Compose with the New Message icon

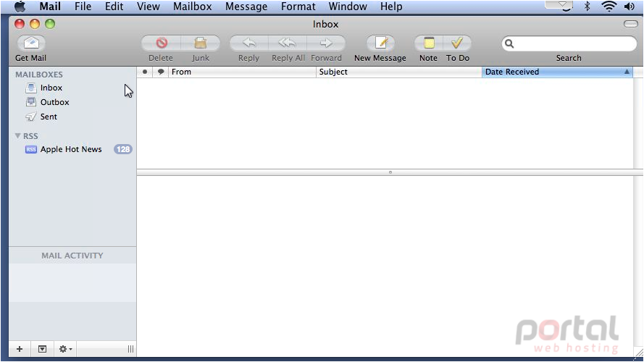tap(381, 43)
